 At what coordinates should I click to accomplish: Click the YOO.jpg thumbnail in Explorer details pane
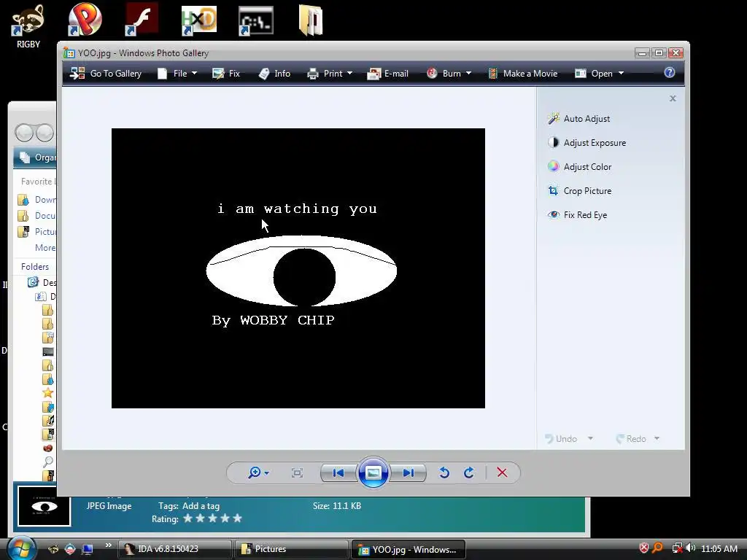pos(44,506)
